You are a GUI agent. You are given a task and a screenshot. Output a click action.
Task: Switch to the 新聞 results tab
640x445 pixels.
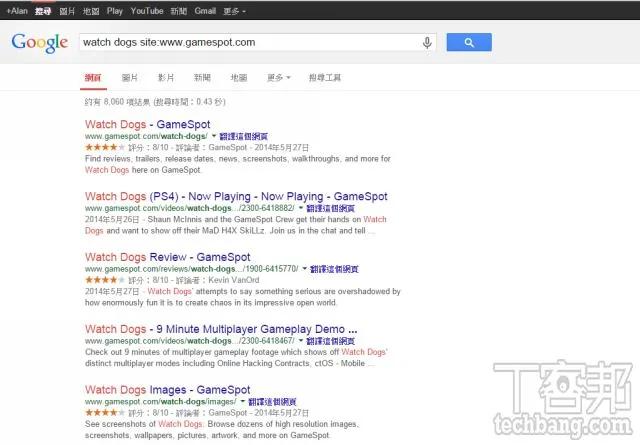tap(202, 78)
